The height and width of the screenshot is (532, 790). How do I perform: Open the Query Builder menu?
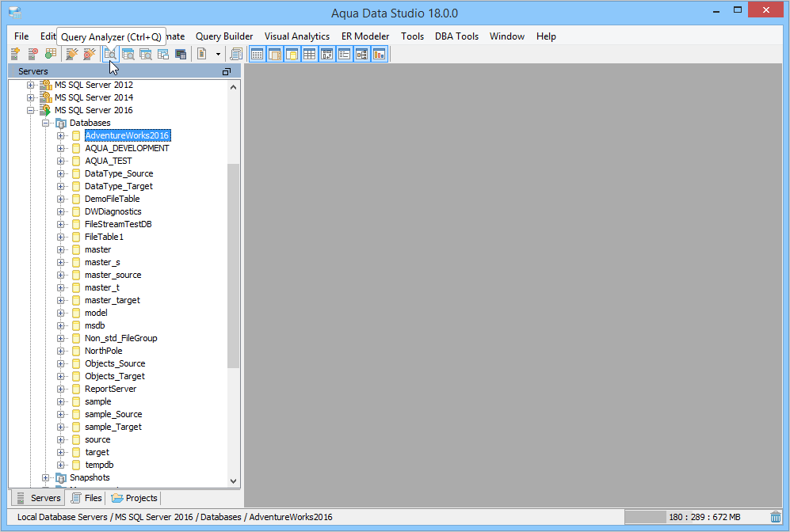[224, 36]
